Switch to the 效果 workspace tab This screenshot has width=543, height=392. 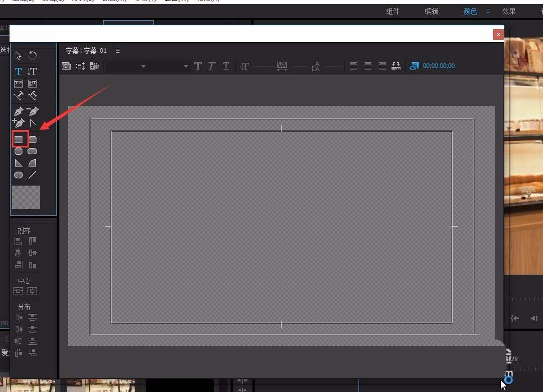click(x=509, y=11)
